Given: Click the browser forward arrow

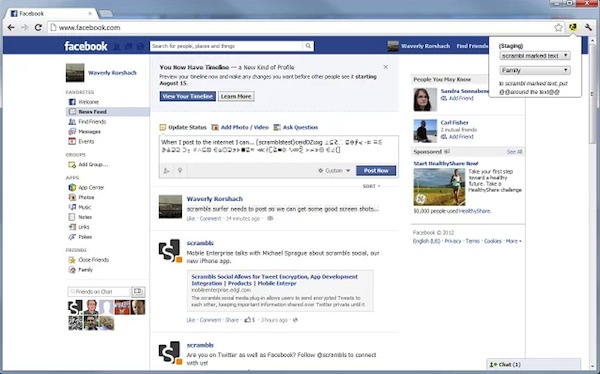Looking at the screenshot, I should [x=24, y=28].
